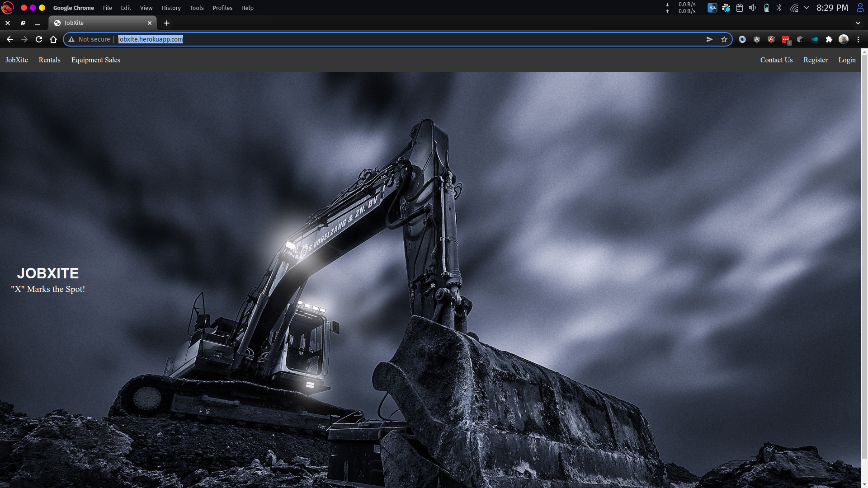Open the LastPass extension with badge 2
This screenshot has height=488, width=868.
786,39
